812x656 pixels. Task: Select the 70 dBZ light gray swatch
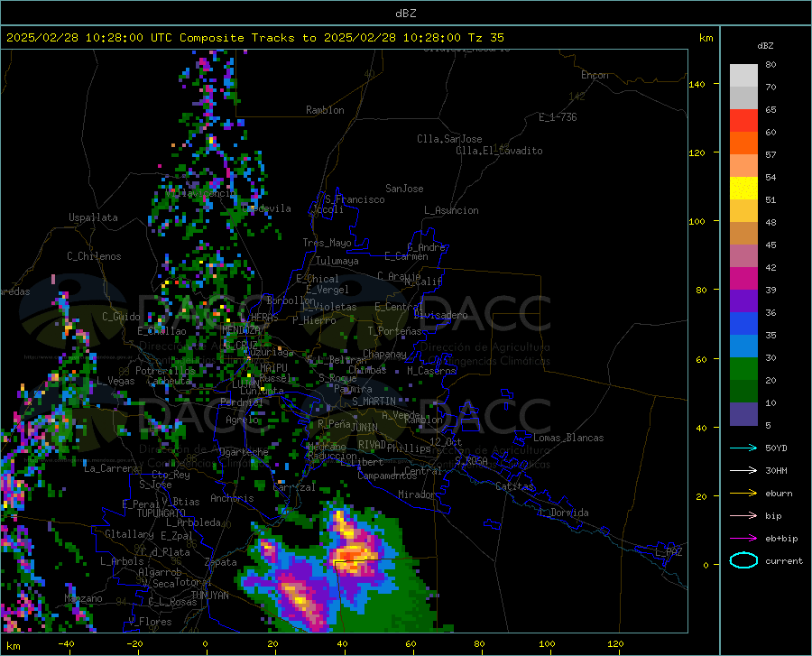tap(743, 75)
